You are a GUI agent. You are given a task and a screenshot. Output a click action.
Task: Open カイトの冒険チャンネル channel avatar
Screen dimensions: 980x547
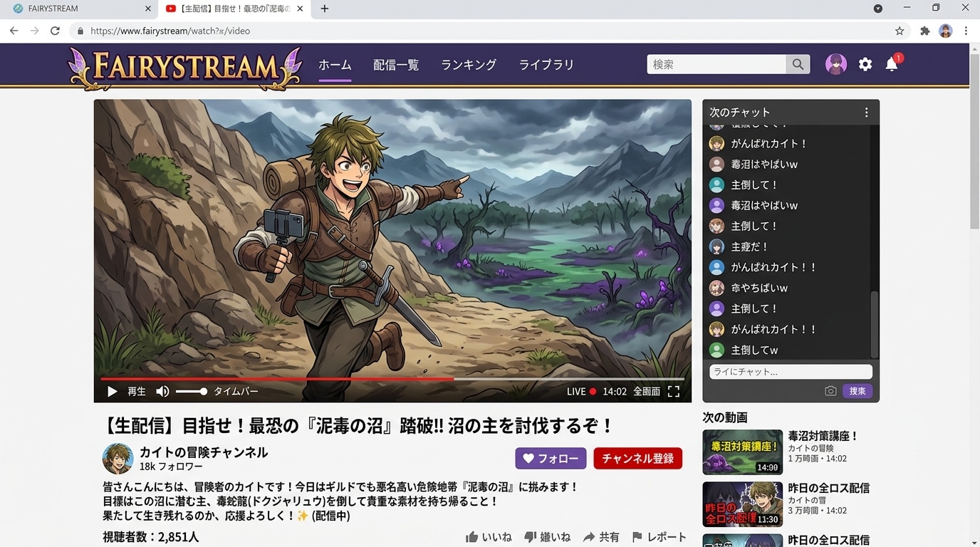click(x=118, y=459)
